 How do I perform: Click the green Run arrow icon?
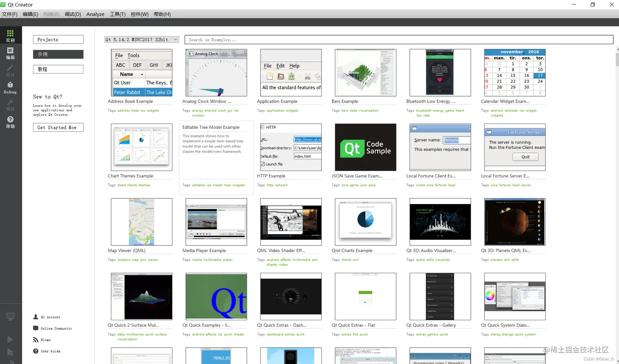[x=10, y=339]
